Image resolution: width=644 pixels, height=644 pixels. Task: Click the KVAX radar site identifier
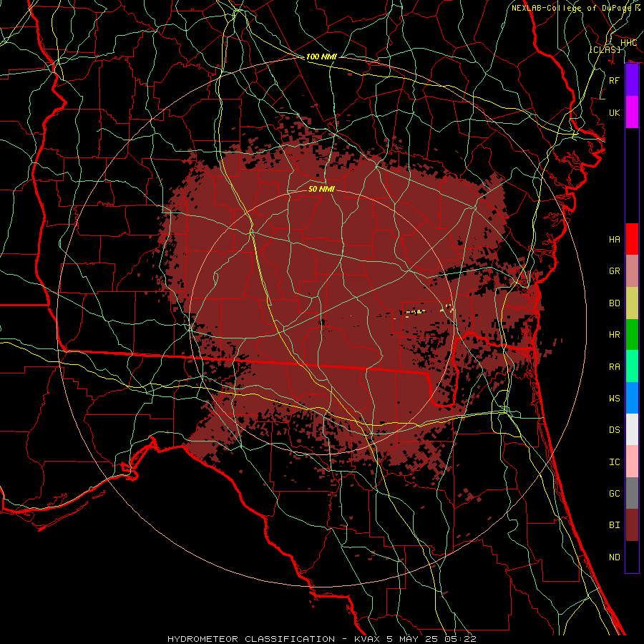[x=367, y=639]
